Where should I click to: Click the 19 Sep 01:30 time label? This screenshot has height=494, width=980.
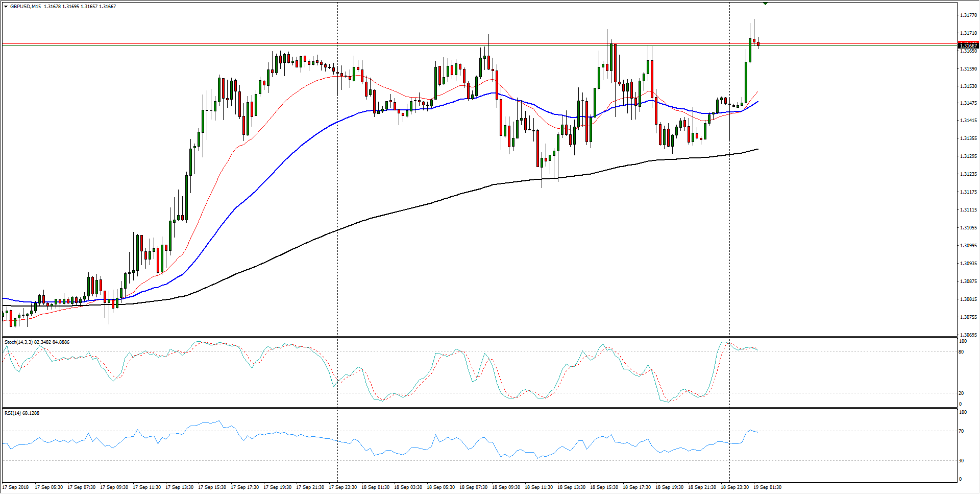(767, 487)
